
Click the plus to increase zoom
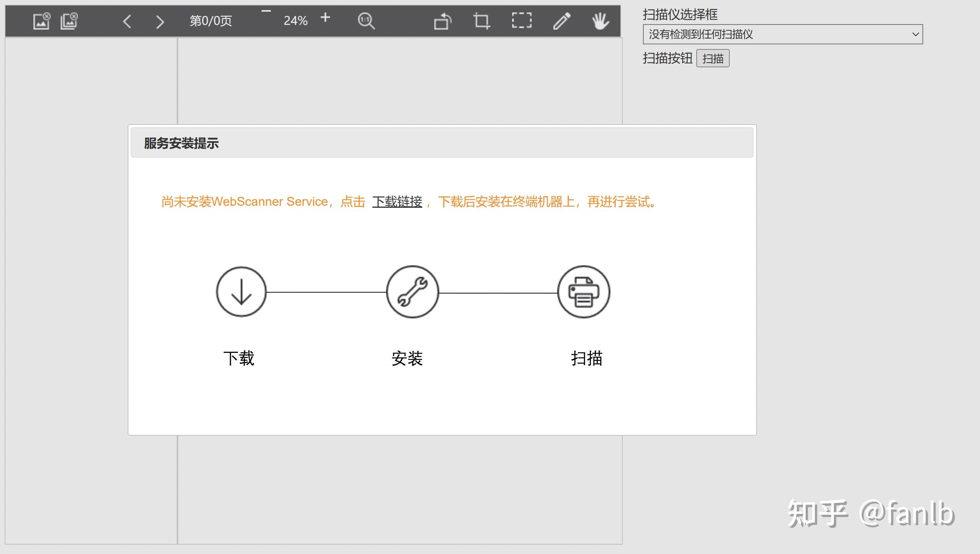(326, 18)
